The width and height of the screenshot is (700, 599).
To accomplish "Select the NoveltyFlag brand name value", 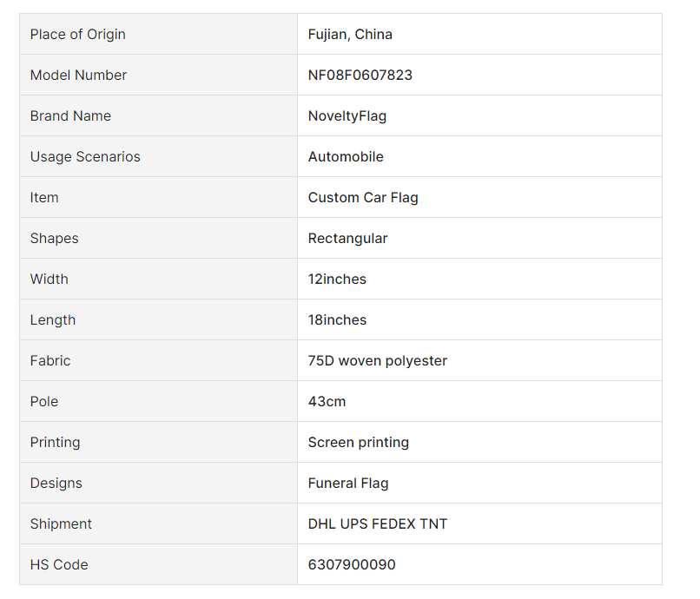I will (347, 116).
